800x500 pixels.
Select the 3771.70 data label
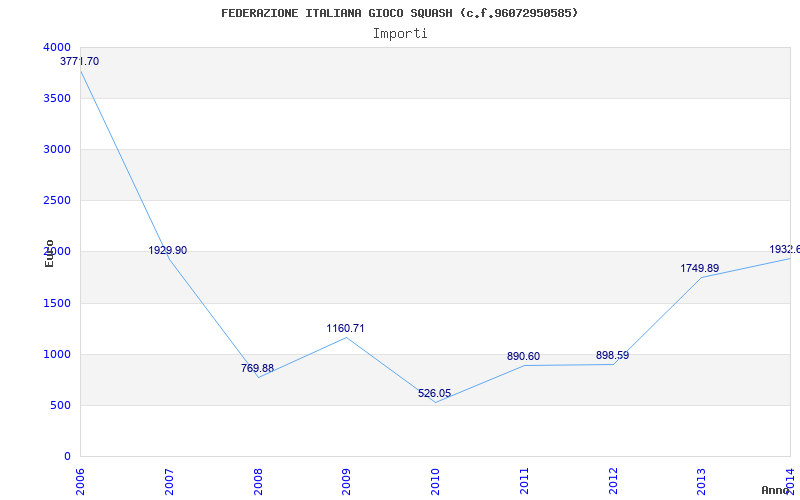point(80,61)
